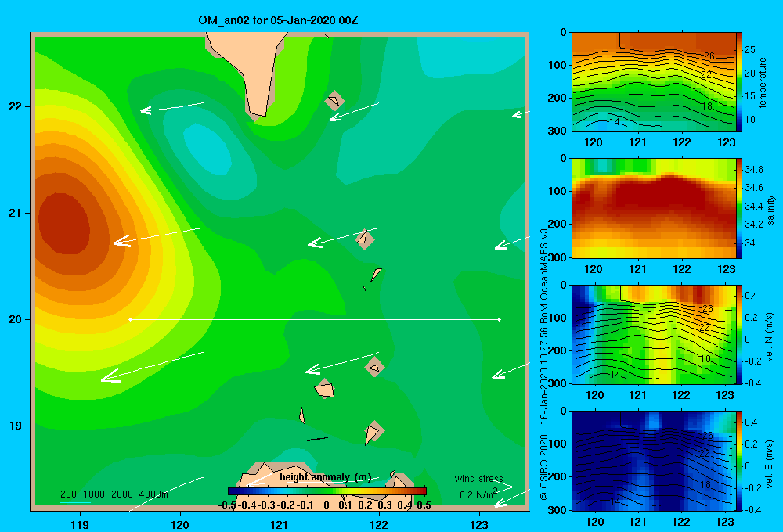Click latitude label "21" on main map
This screenshot has height=532, width=783.
[15, 213]
